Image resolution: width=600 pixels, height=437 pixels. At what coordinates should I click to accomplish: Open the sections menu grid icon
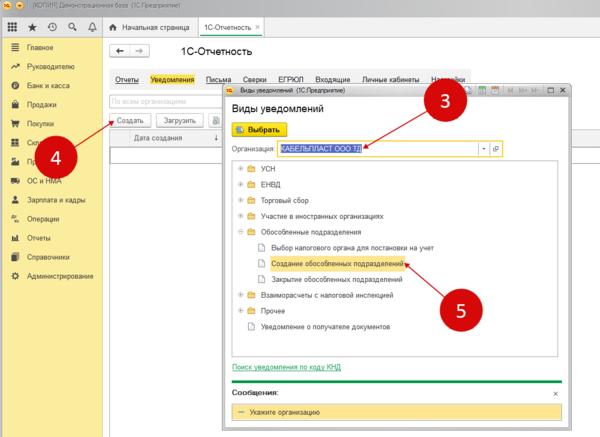(x=12, y=27)
